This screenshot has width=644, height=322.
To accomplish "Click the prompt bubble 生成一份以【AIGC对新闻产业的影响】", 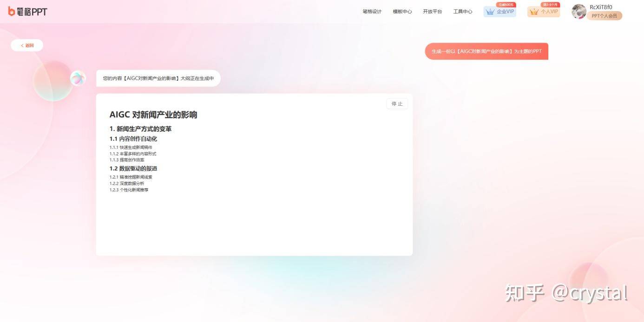I will click(x=486, y=52).
